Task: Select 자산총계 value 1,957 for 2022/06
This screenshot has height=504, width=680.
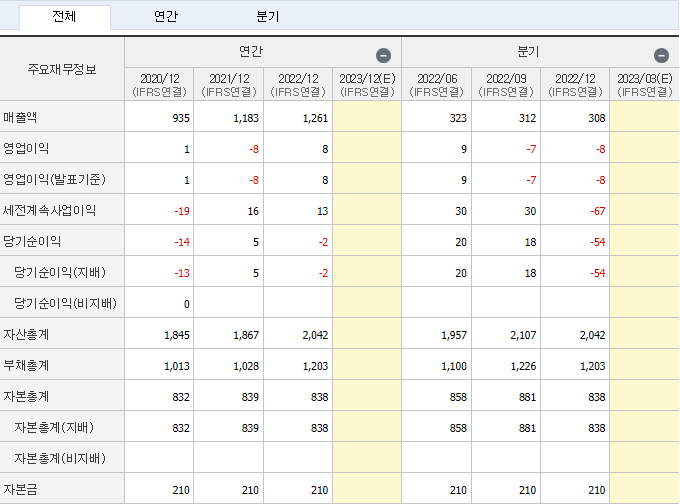Action: (x=454, y=335)
